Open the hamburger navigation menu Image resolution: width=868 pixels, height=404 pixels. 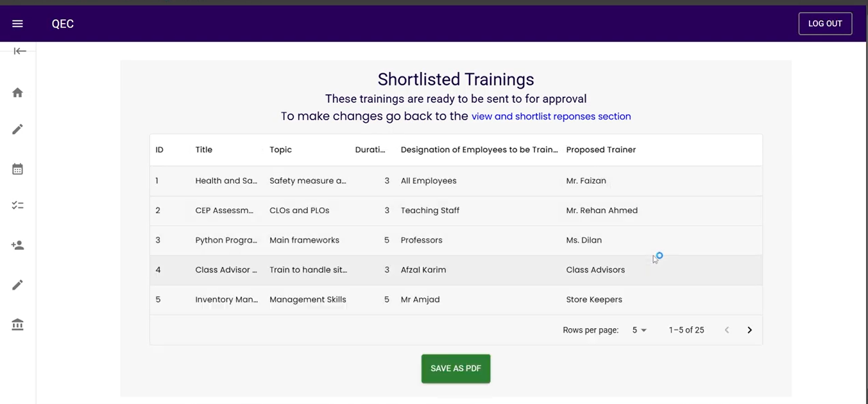point(17,24)
